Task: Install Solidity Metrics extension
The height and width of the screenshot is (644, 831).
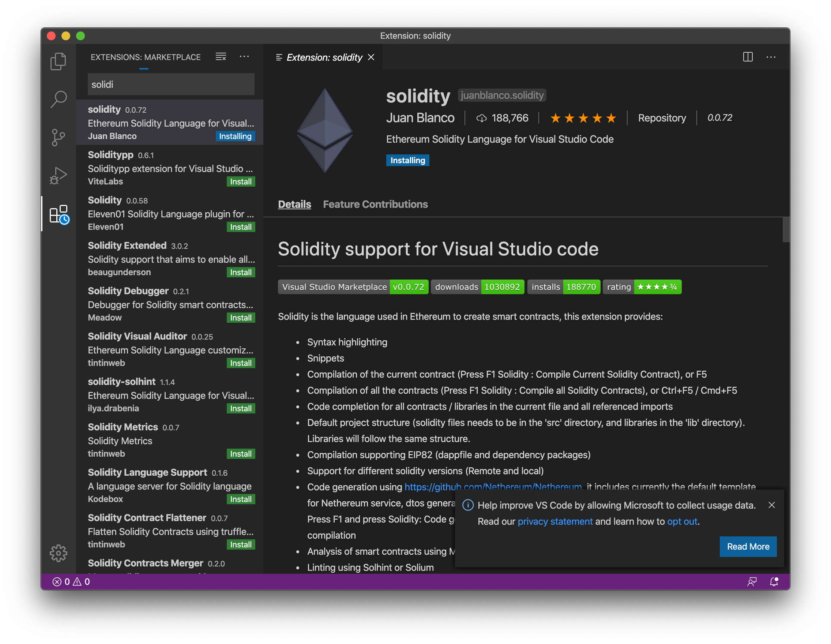Action: coord(241,454)
